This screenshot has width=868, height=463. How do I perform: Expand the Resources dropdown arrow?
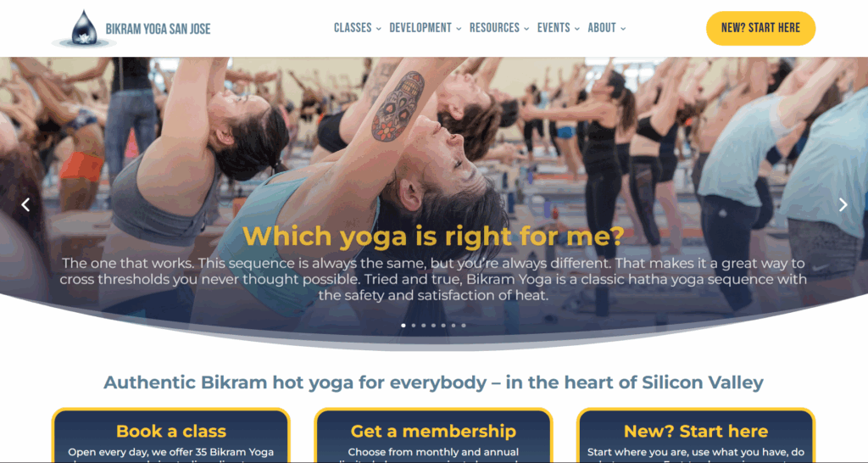526,29
